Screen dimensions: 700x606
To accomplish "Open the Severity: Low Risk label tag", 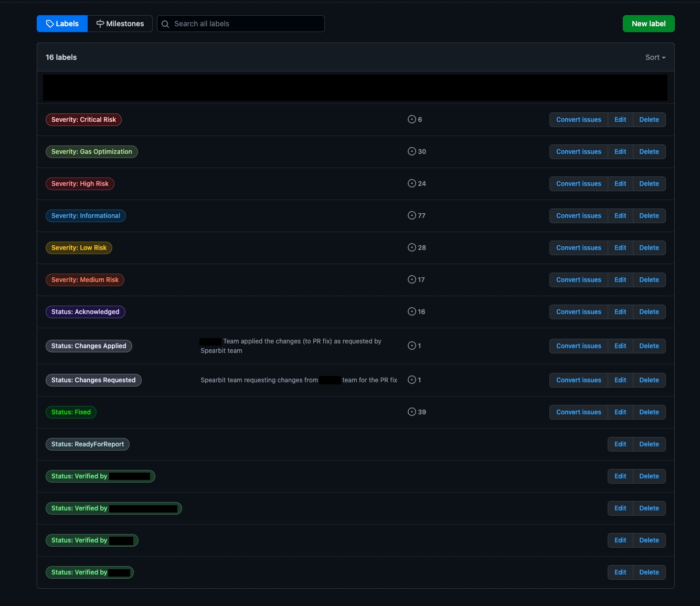I will [79, 248].
